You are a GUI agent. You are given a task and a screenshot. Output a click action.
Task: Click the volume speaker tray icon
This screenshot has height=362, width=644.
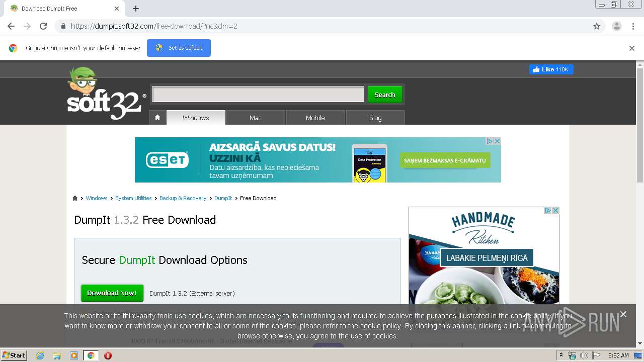click(x=584, y=355)
